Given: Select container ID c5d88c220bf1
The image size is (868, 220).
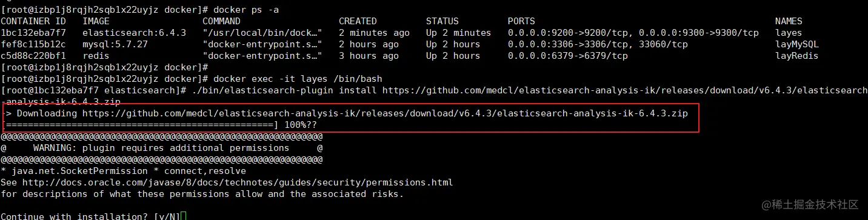Looking at the screenshot, I should pyautogui.click(x=33, y=56).
